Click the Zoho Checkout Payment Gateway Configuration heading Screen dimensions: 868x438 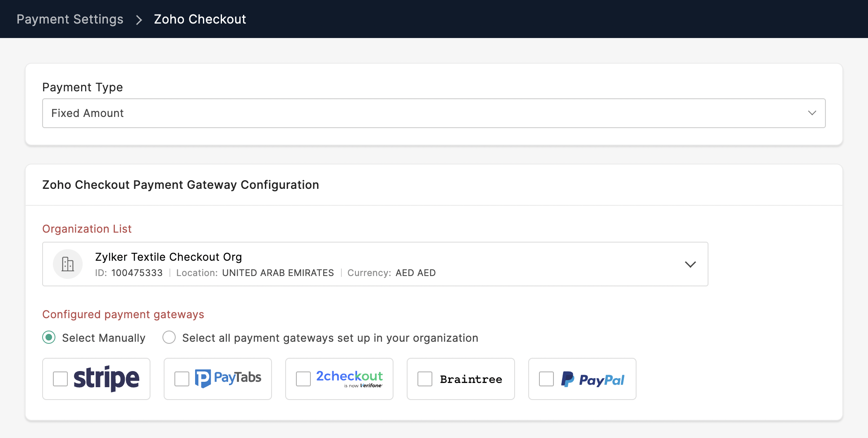181,185
